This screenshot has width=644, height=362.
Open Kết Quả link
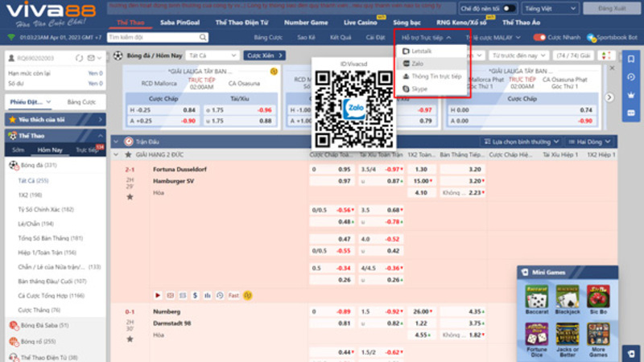coord(341,37)
